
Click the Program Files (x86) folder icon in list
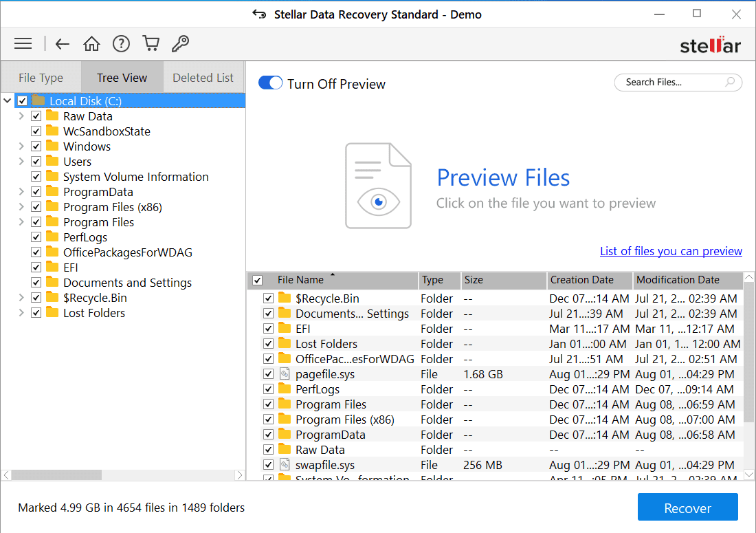coord(285,419)
